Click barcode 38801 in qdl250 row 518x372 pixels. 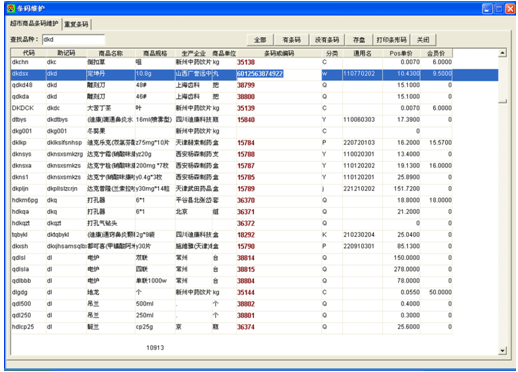[x=246, y=315]
